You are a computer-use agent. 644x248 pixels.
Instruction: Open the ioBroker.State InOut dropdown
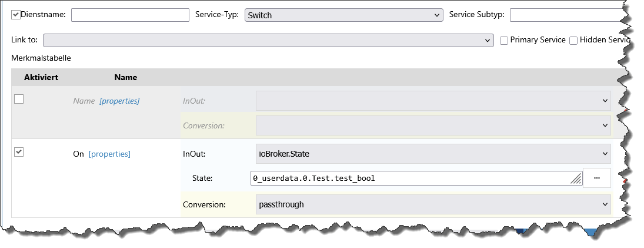(x=433, y=154)
